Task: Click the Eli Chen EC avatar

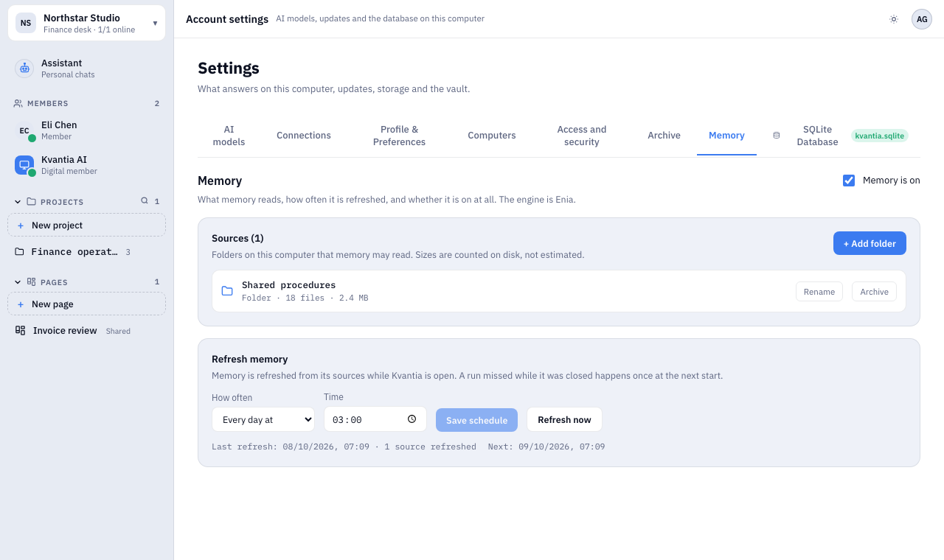Action: (24, 130)
